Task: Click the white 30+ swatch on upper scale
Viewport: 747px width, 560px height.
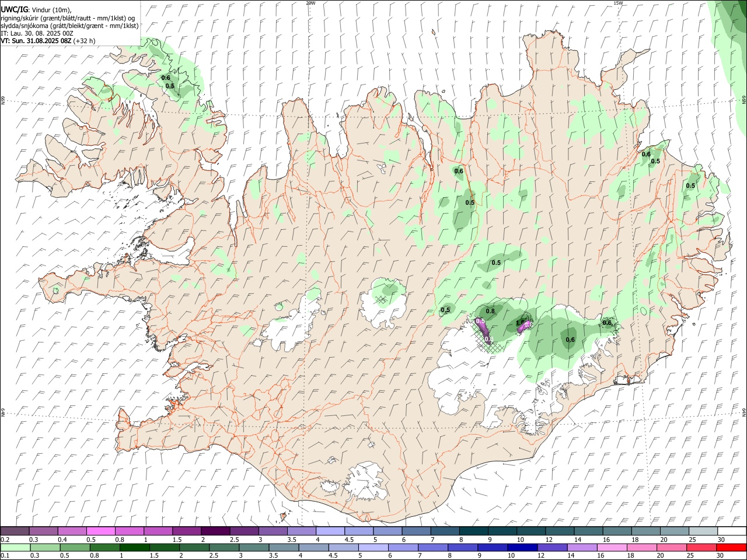Action: coord(731,531)
